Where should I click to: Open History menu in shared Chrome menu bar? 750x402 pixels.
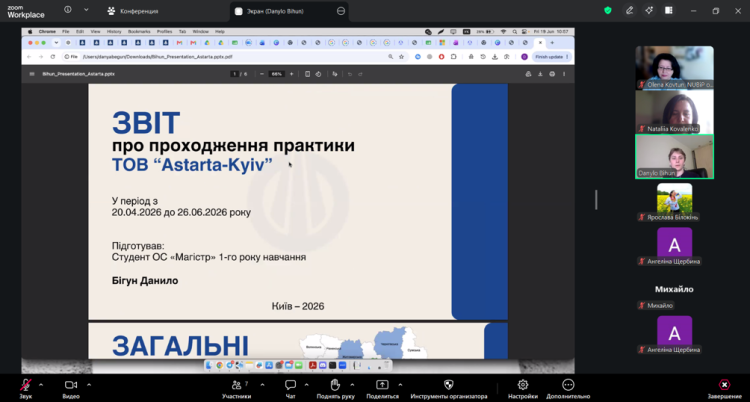[114, 32]
